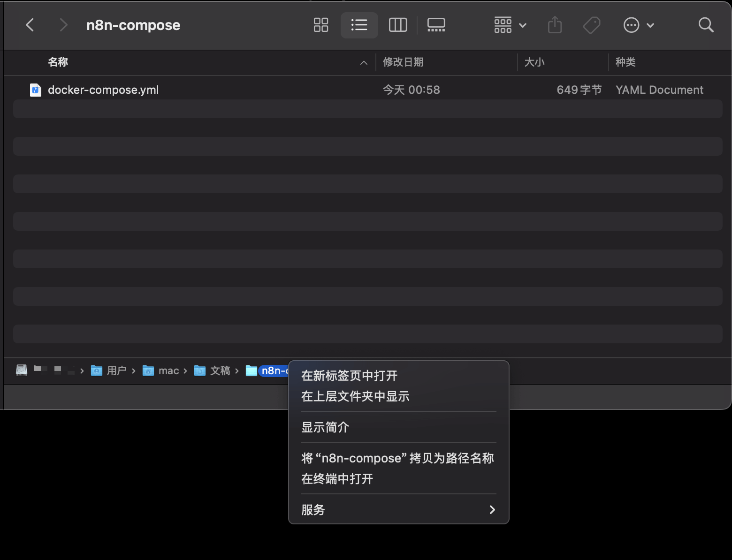Click the back navigation arrow
The width and height of the screenshot is (732, 560).
coord(30,25)
